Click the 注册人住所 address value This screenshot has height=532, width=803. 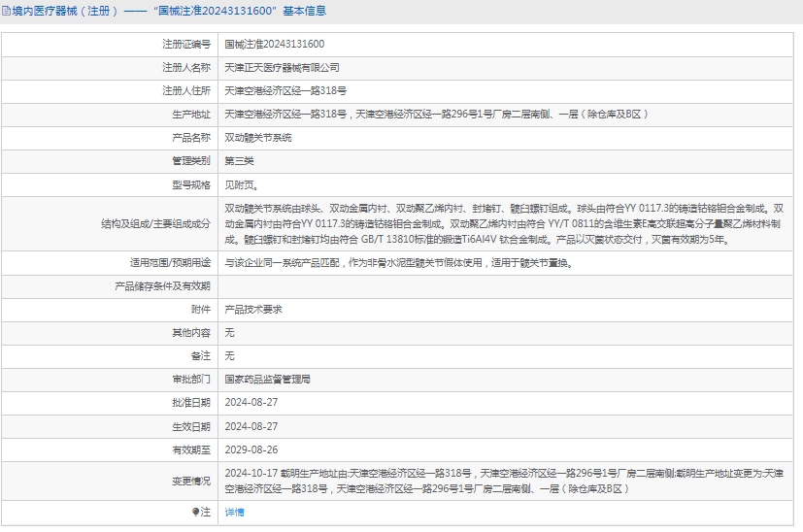click(x=285, y=90)
